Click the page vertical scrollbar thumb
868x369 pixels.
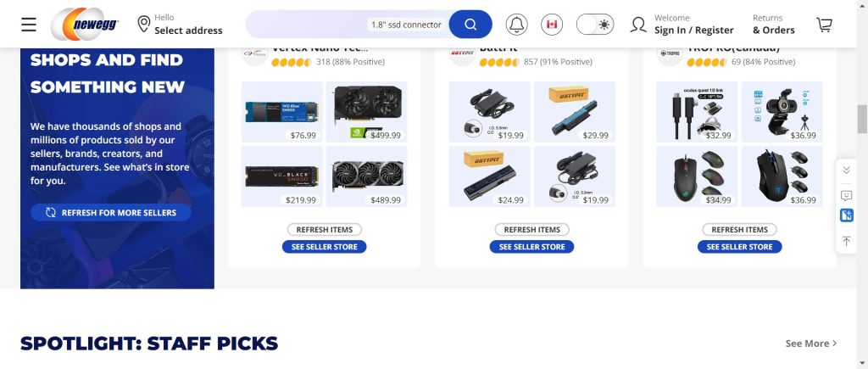(862, 119)
